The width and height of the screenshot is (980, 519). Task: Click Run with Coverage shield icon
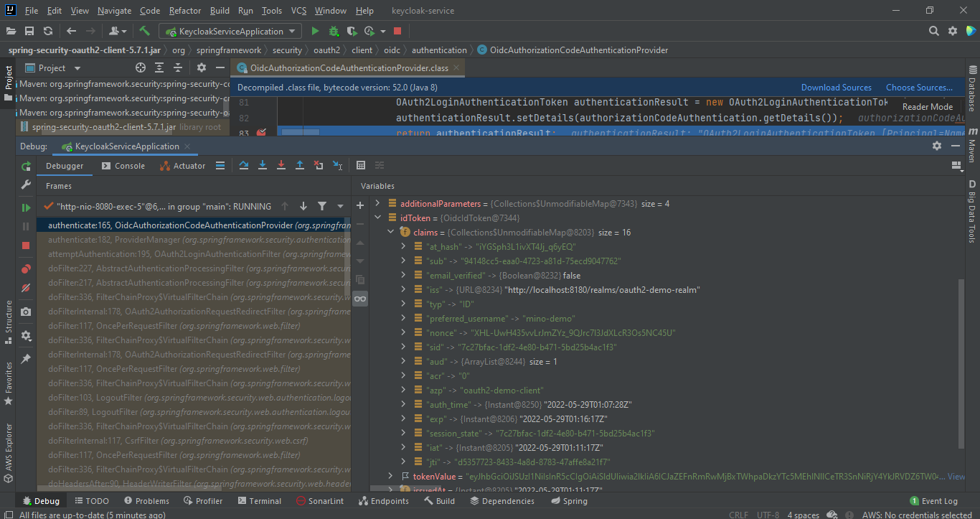point(352,31)
